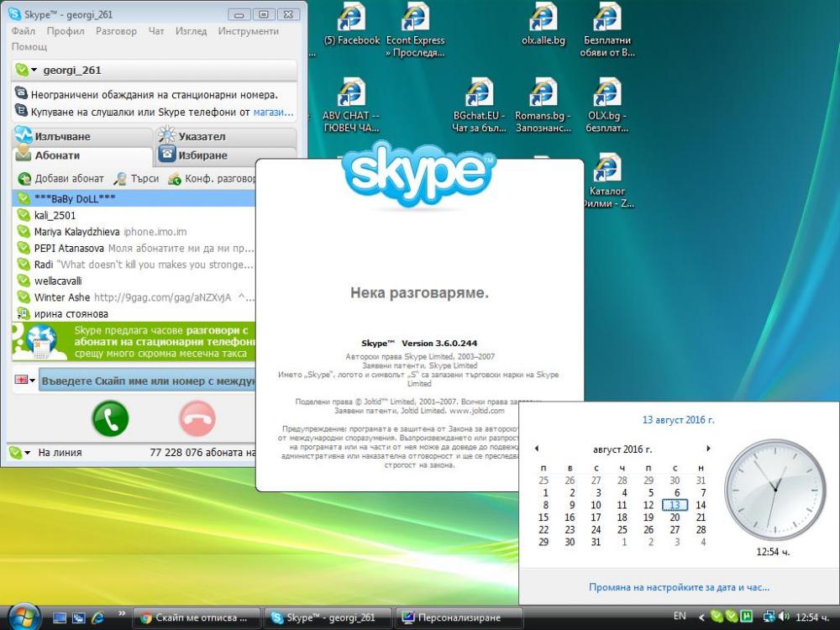Click the network tray icon
Image resolution: width=840 pixels, height=630 pixels.
pos(769,617)
